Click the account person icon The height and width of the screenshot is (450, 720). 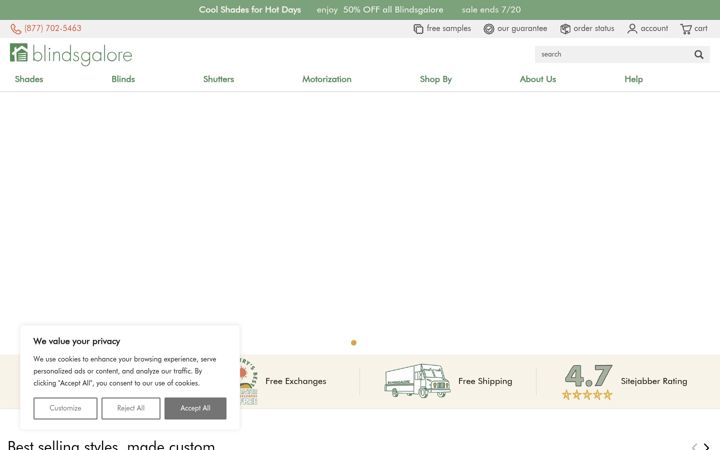[x=632, y=29]
